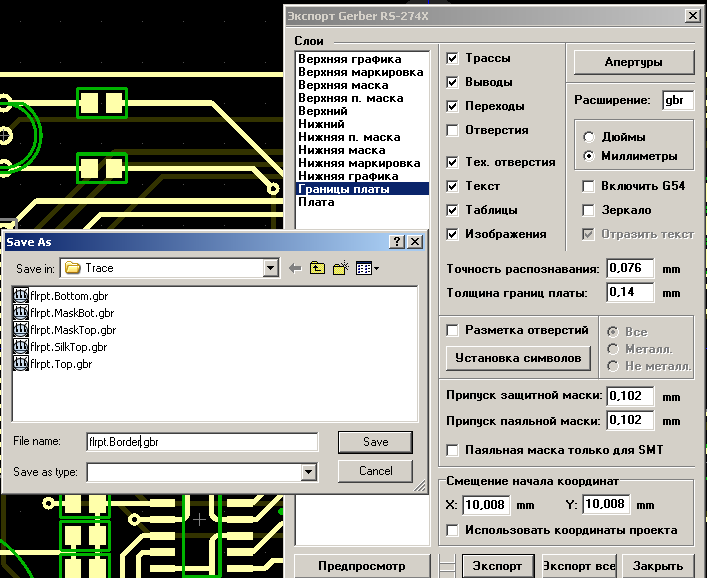The image size is (707, 578).
Task: Enable Паяльная маска только для SMT
Action: click(x=452, y=450)
